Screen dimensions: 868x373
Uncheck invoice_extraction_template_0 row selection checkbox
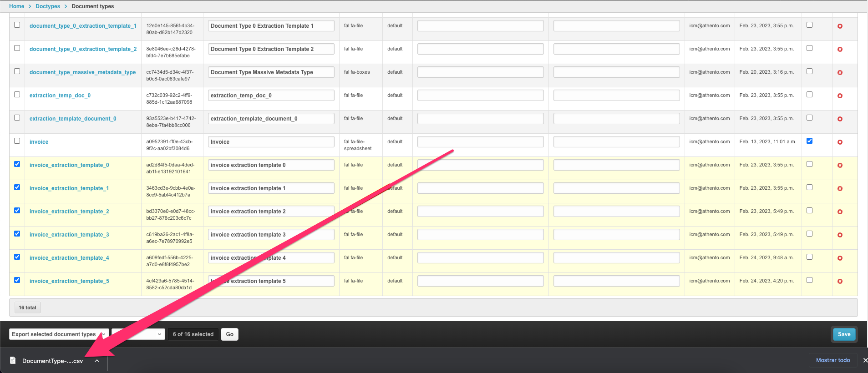click(17, 164)
